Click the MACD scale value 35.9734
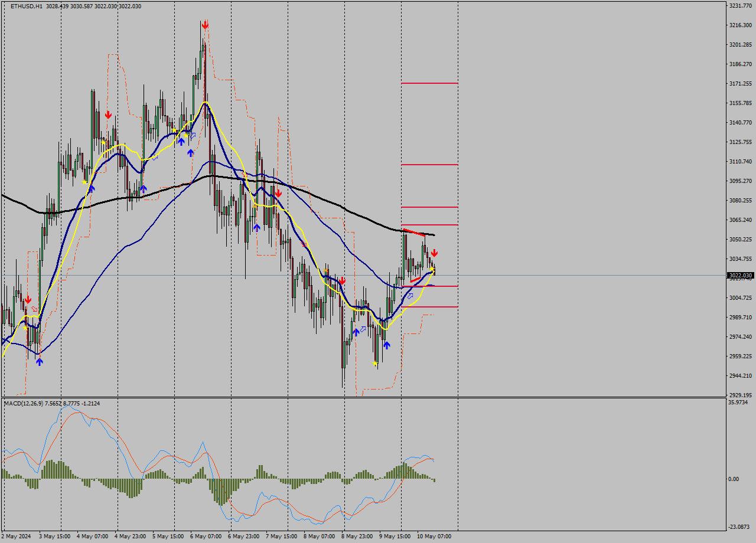This screenshot has width=756, height=543. click(x=738, y=403)
